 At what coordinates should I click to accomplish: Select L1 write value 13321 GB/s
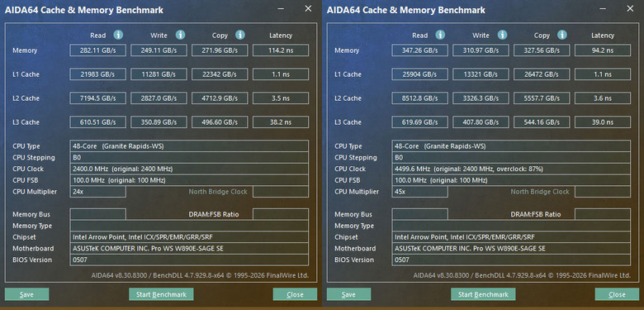pos(481,74)
